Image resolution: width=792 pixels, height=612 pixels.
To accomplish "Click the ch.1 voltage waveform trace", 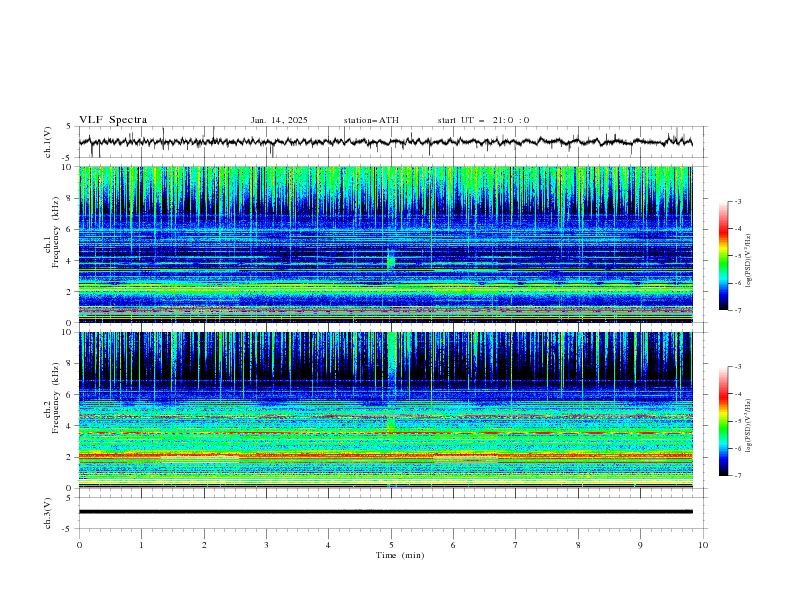I will 385,142.
